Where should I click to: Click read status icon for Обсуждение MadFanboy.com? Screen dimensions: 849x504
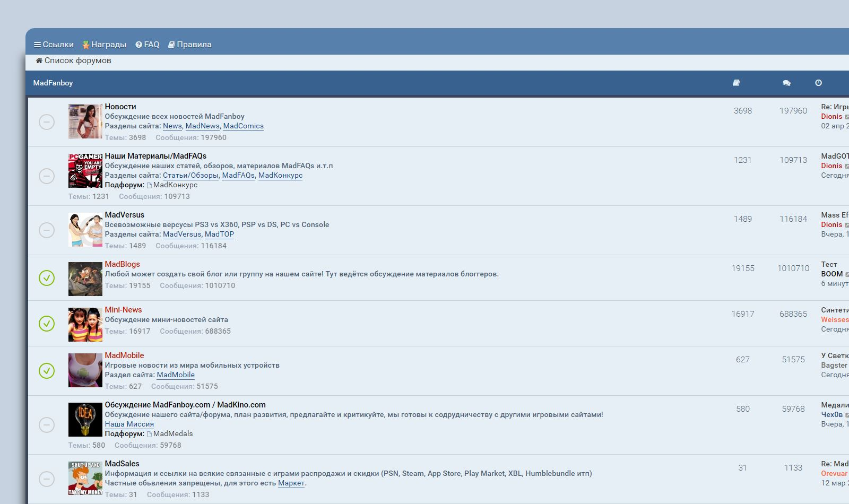47,425
